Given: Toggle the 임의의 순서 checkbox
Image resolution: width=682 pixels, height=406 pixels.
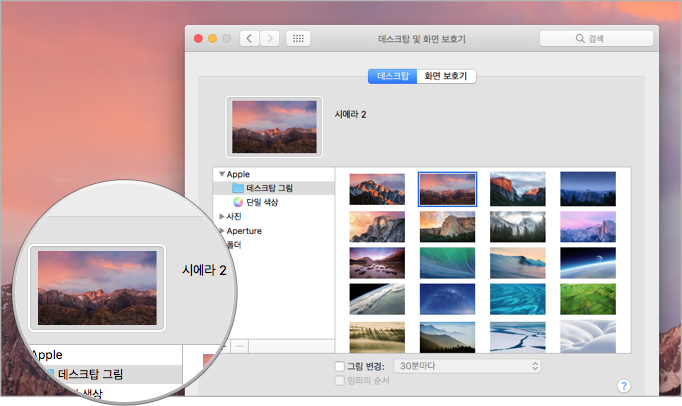Looking at the screenshot, I should coord(339,381).
